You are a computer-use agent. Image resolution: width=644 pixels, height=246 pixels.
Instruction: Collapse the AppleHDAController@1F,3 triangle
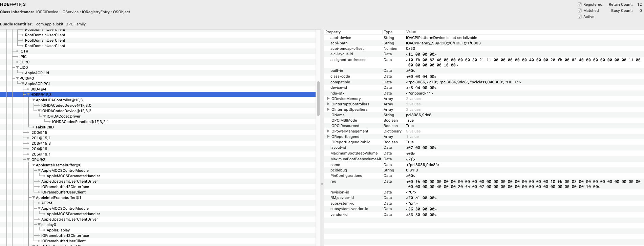tap(34, 100)
